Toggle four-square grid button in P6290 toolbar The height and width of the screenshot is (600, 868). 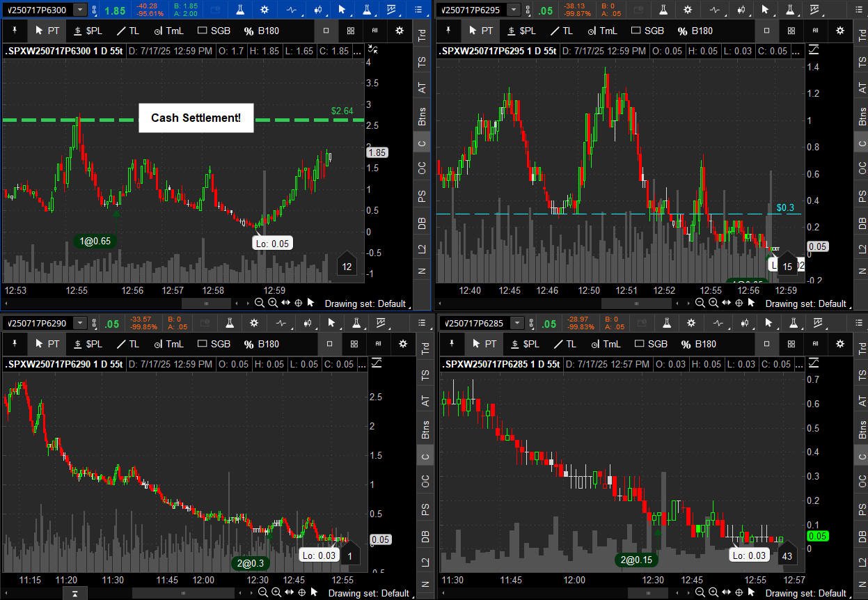coord(354,344)
